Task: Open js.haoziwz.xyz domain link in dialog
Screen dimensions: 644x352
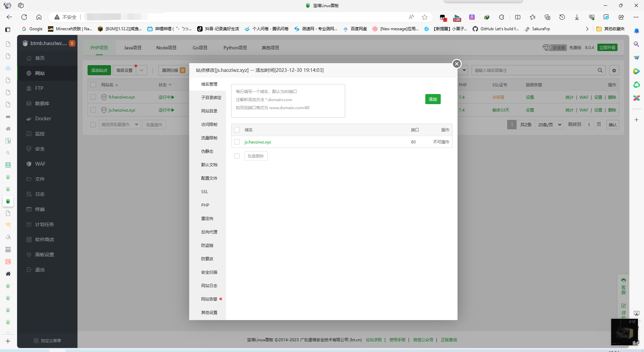Action: pyautogui.click(x=258, y=142)
